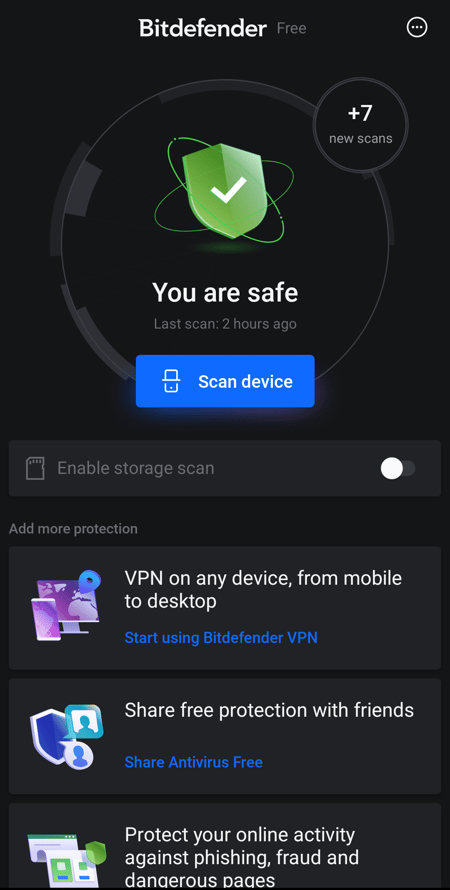Tap the web protection browser illustration

pos(66,860)
